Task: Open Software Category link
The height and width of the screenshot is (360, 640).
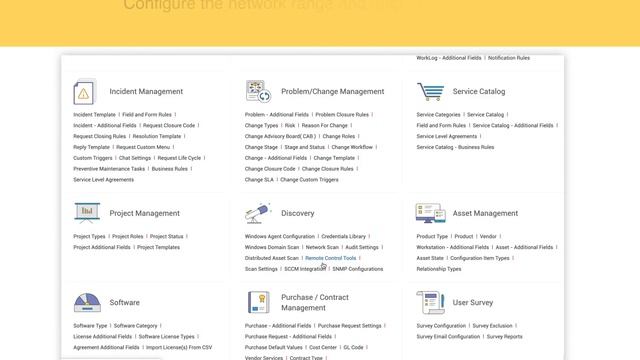Action: [136, 326]
